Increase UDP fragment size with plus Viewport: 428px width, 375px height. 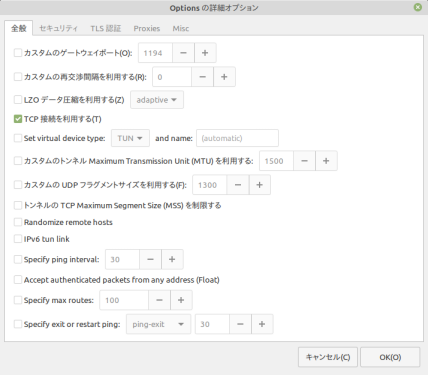pyautogui.click(x=260, y=185)
